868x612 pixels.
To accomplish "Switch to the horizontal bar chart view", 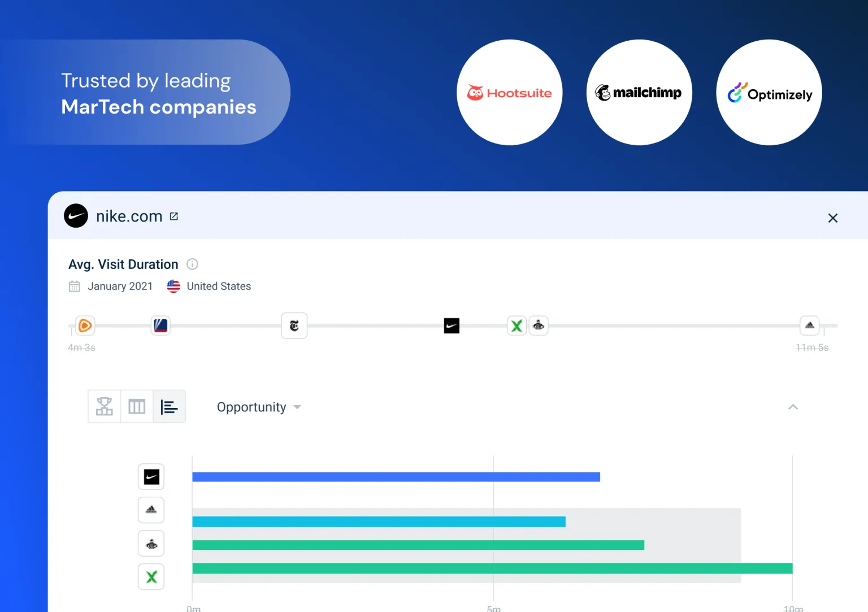I will (x=169, y=406).
